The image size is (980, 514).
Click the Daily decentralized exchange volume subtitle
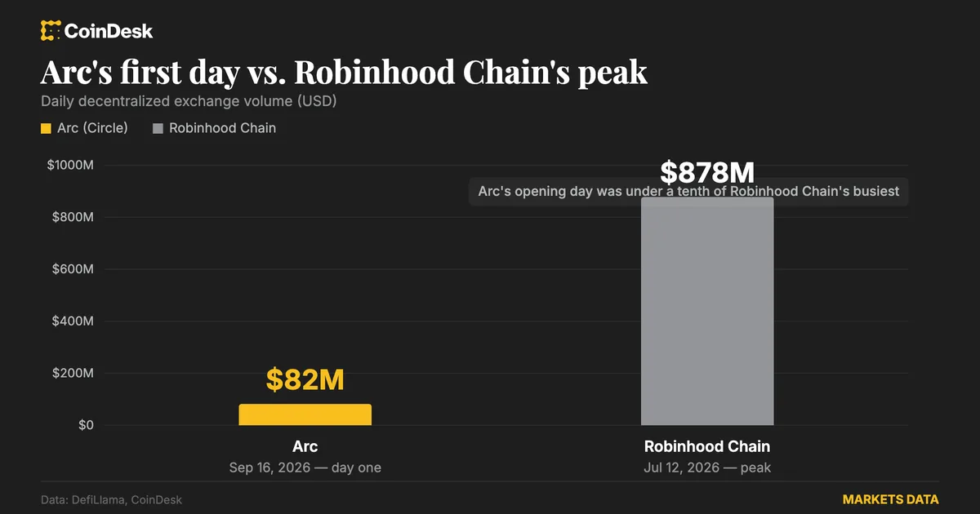(189, 102)
